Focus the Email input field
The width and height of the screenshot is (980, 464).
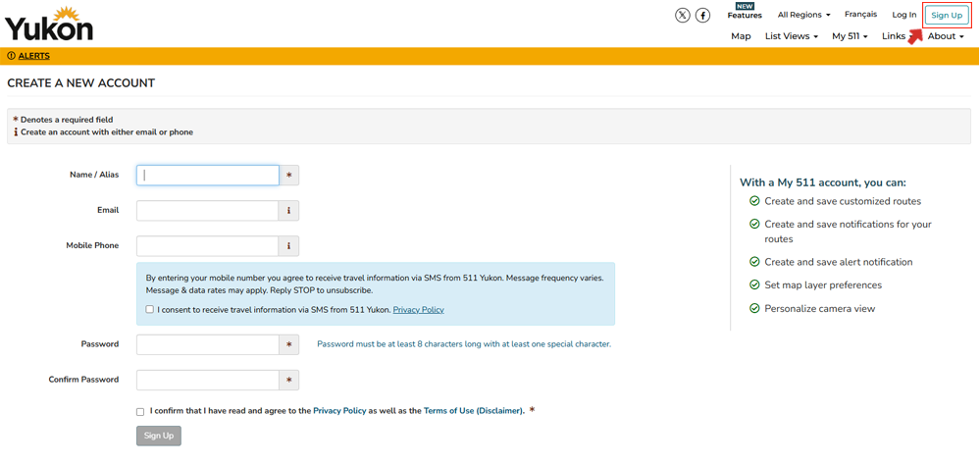coord(208,211)
